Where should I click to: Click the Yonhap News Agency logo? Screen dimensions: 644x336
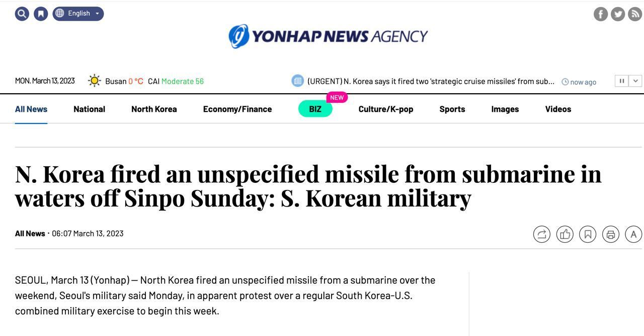(x=328, y=36)
